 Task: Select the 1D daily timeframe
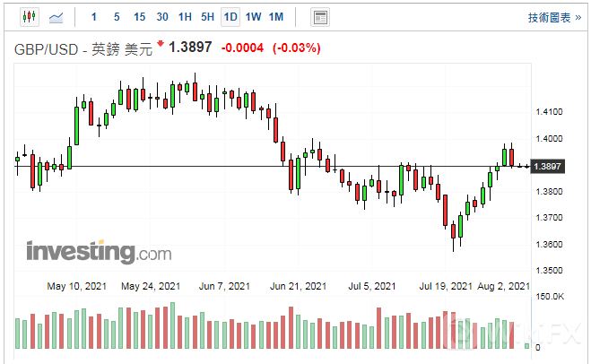click(230, 17)
